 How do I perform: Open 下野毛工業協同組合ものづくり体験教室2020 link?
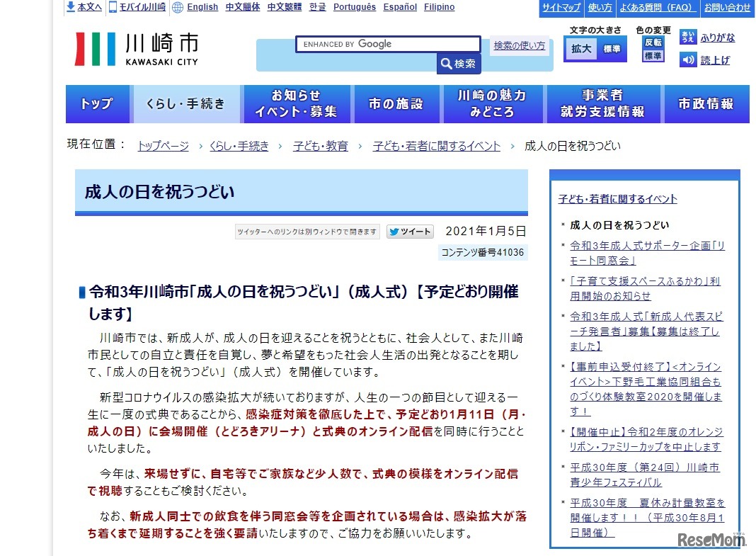coord(646,389)
